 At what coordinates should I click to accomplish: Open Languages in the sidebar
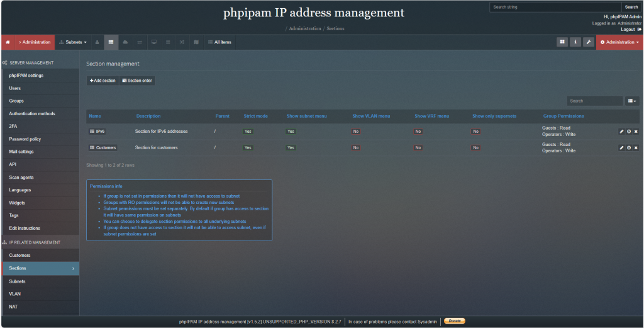click(x=41, y=190)
